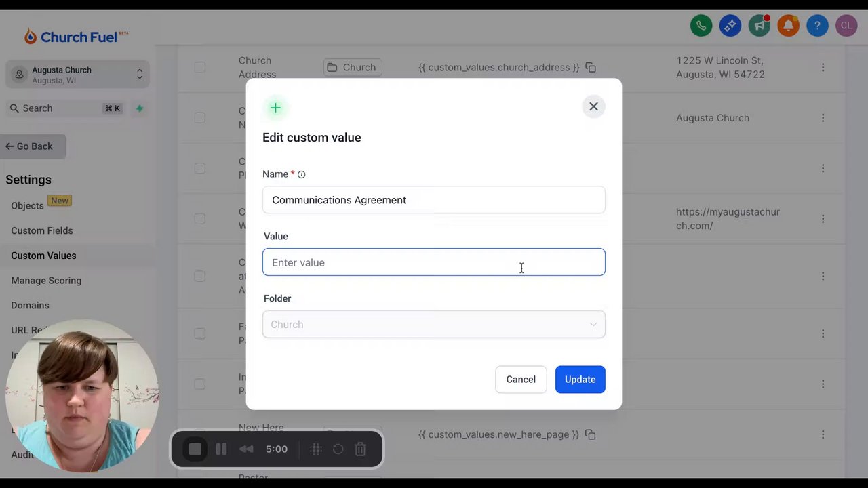Viewport: 868px width, 488px height.
Task: Click the Augusta Church value cell
Action: pyautogui.click(x=713, y=118)
